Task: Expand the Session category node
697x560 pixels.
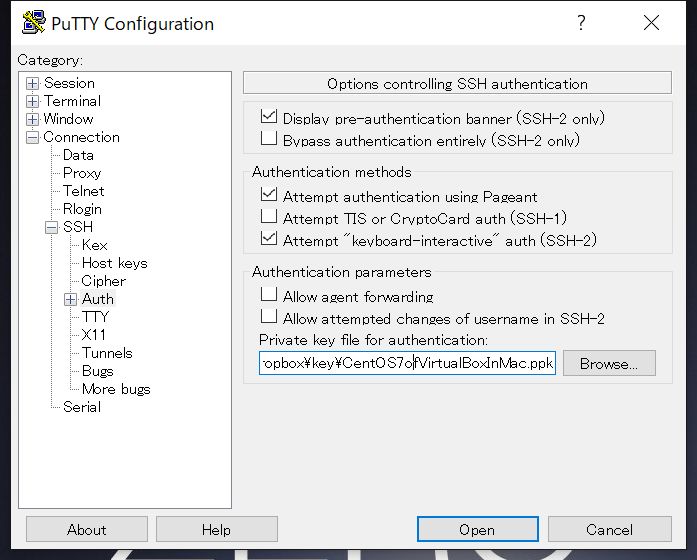Action: pos(32,83)
